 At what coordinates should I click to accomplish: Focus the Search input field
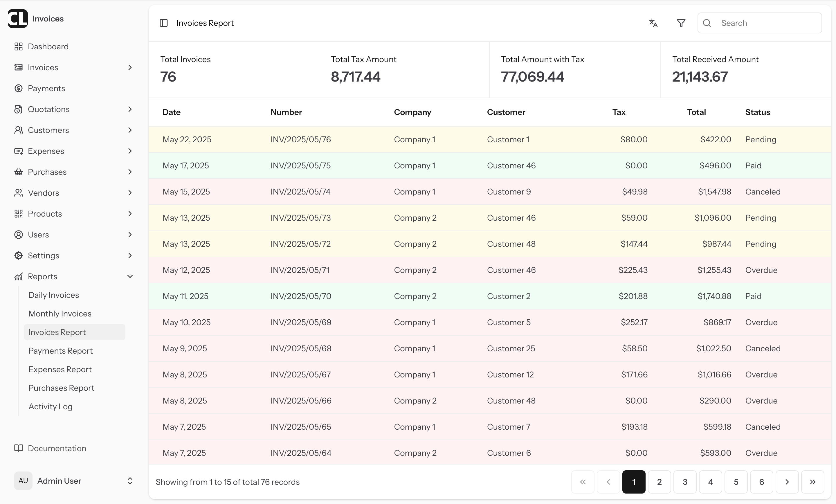click(x=759, y=23)
